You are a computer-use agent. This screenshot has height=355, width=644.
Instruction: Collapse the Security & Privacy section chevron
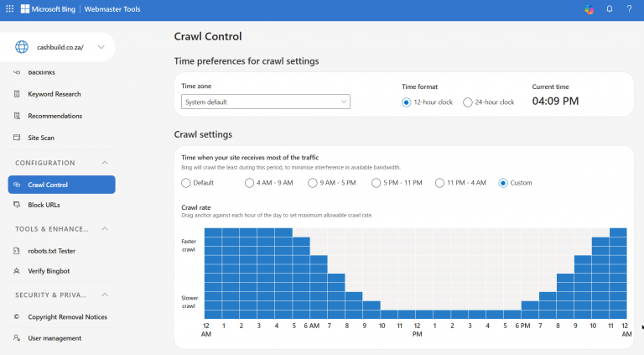105,295
